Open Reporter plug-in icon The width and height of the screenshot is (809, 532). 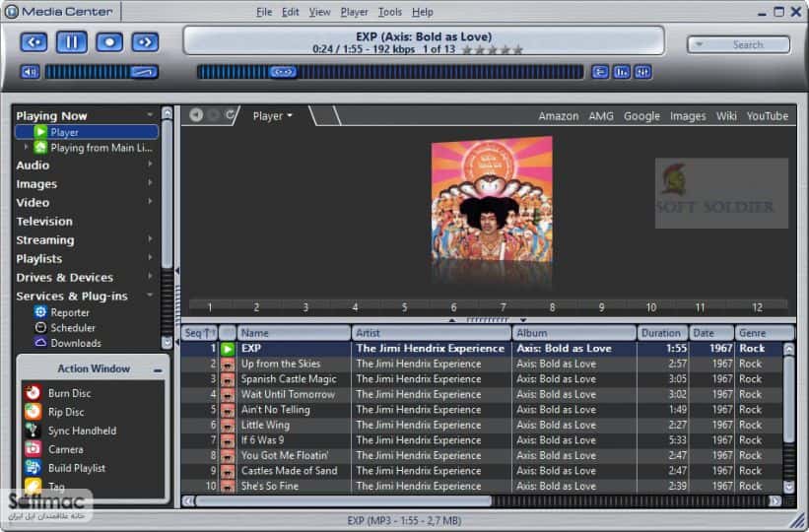click(x=40, y=311)
